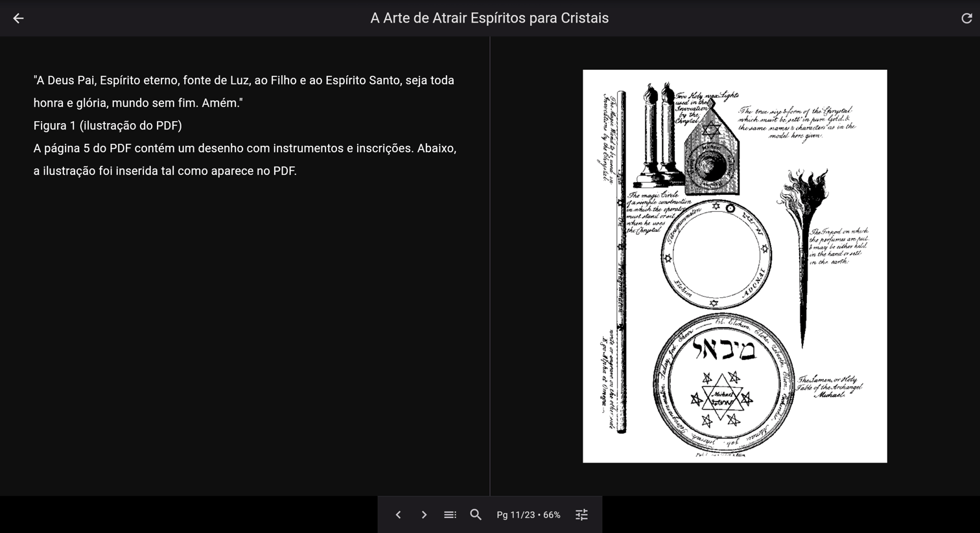Open the table of contents list
Viewport: 980px width, 533px height.
[450, 515]
